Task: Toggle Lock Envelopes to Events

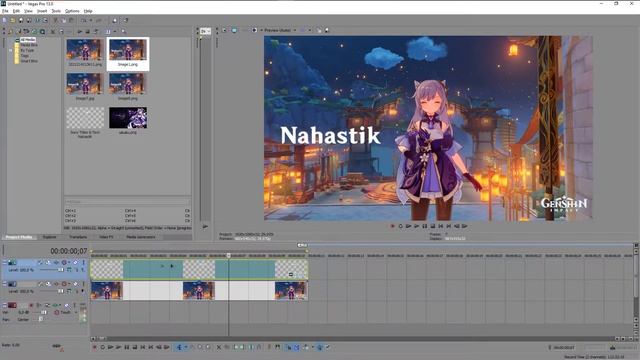Action: [320, 347]
